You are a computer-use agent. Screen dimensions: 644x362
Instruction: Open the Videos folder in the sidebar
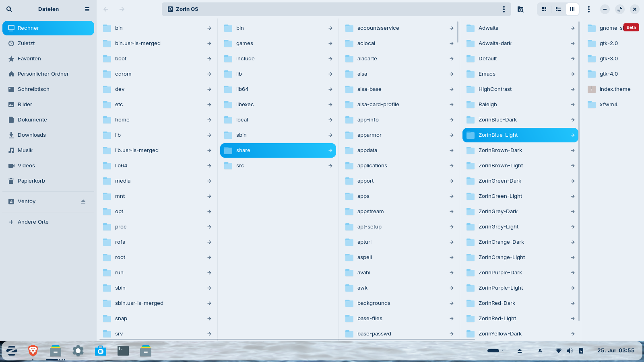click(48, 166)
